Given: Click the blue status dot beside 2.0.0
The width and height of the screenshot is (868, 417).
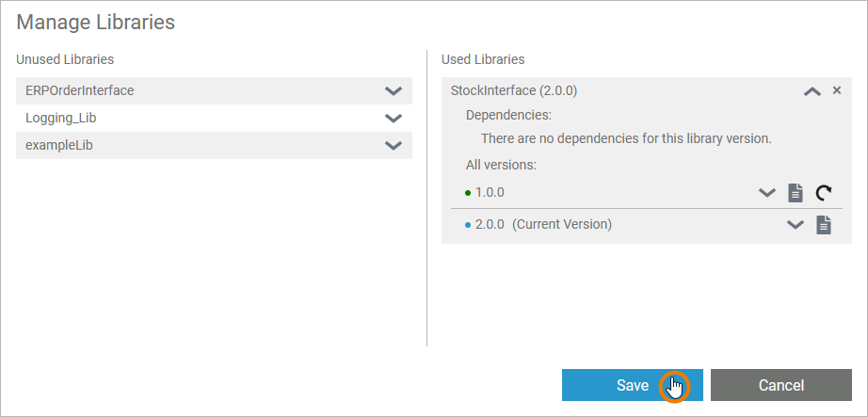Looking at the screenshot, I should (469, 225).
